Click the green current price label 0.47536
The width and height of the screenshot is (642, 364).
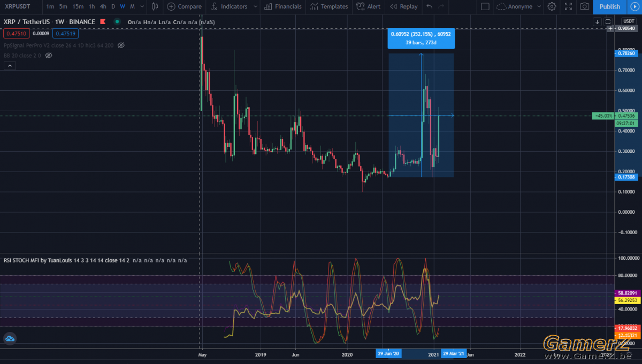click(626, 115)
